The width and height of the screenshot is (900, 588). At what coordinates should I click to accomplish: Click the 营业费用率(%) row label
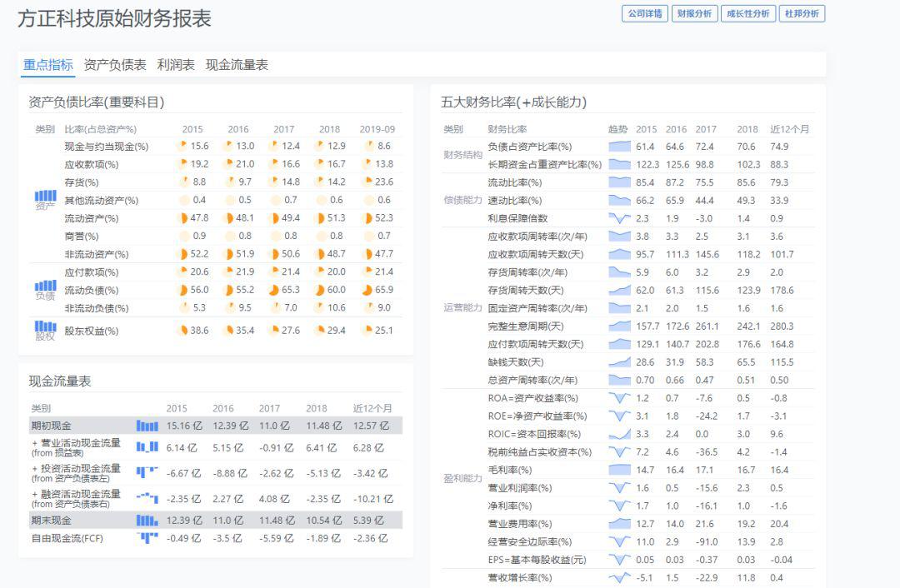click(x=520, y=524)
